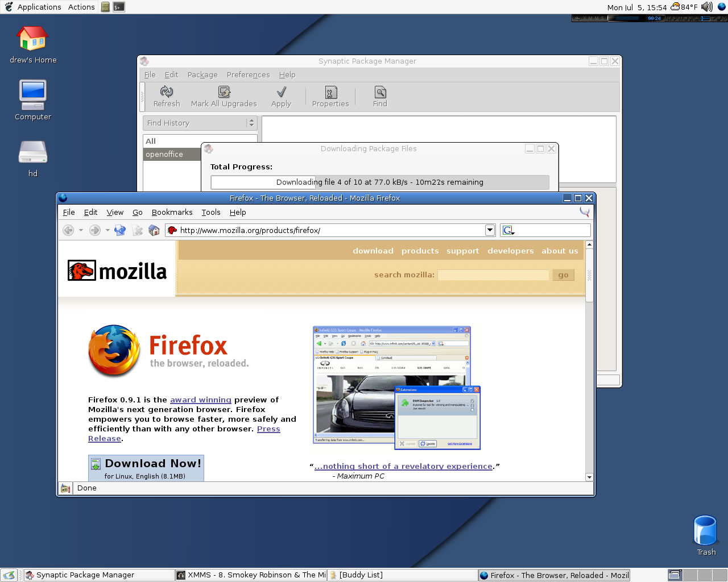Click the go button beside search mozilla

[x=563, y=275]
